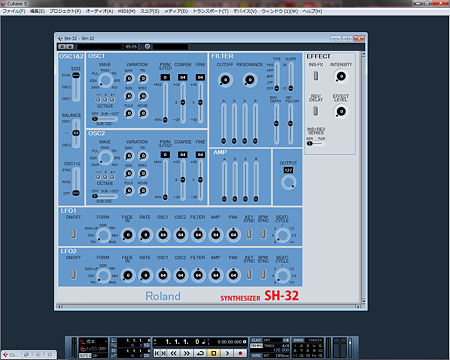The image size is (450, 360).
Task: Click the transport Play button
Action: 227,353
